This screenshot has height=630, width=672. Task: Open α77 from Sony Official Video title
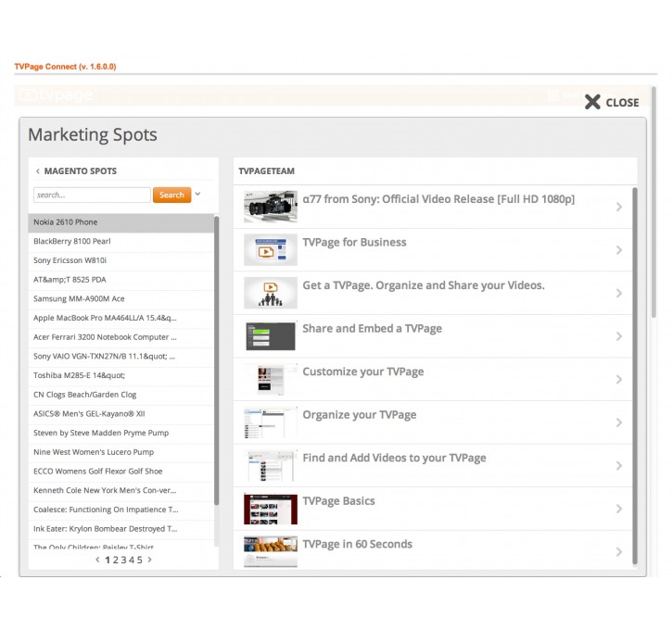438,199
